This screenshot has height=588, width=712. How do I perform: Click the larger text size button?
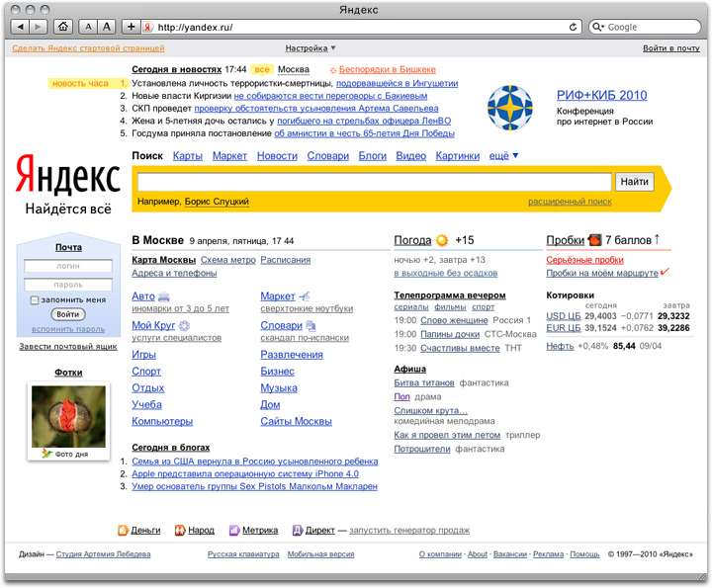107,27
